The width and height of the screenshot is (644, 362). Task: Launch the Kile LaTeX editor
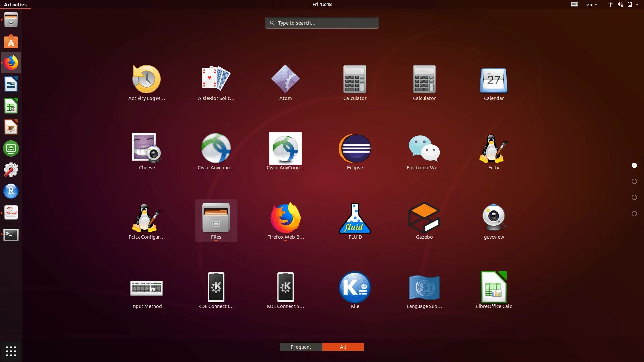[355, 288]
